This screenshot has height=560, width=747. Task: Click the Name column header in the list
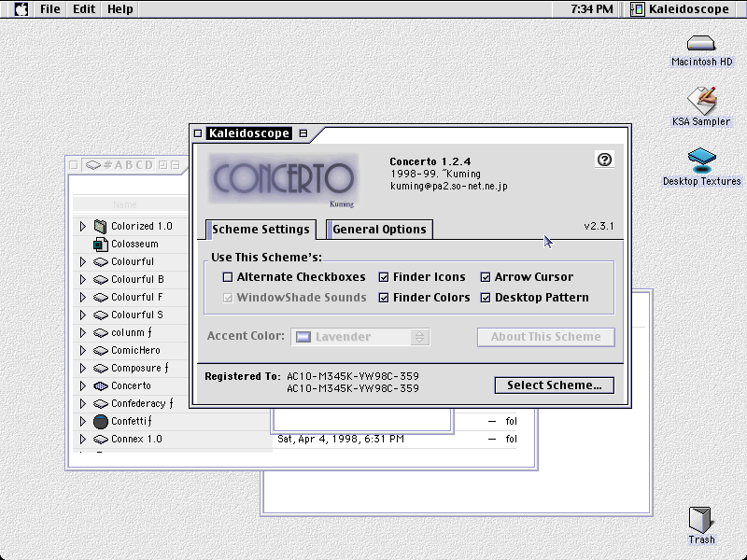click(x=125, y=204)
